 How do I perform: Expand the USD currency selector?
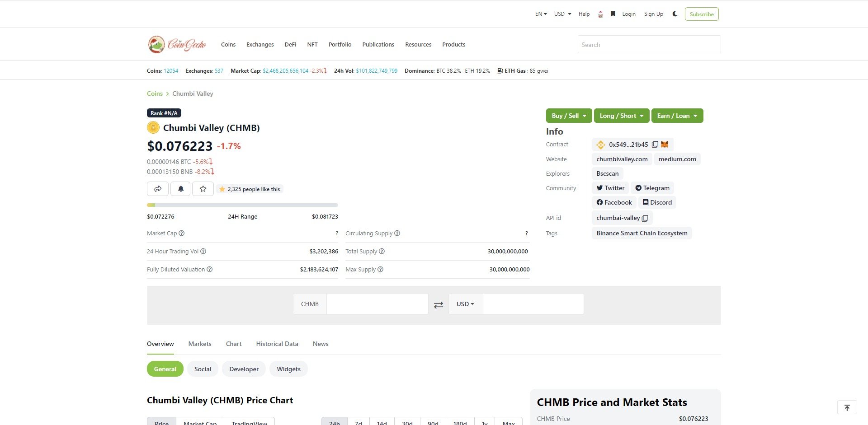561,14
